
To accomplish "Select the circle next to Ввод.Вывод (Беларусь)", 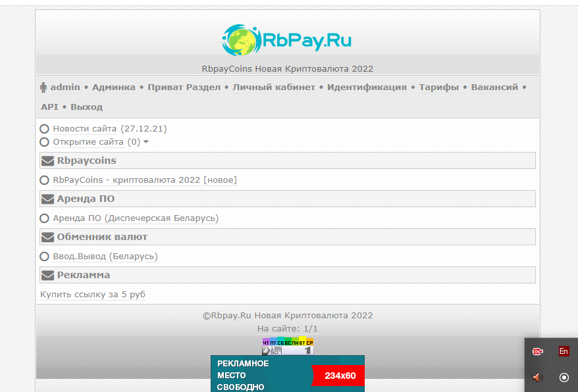I will pos(45,256).
